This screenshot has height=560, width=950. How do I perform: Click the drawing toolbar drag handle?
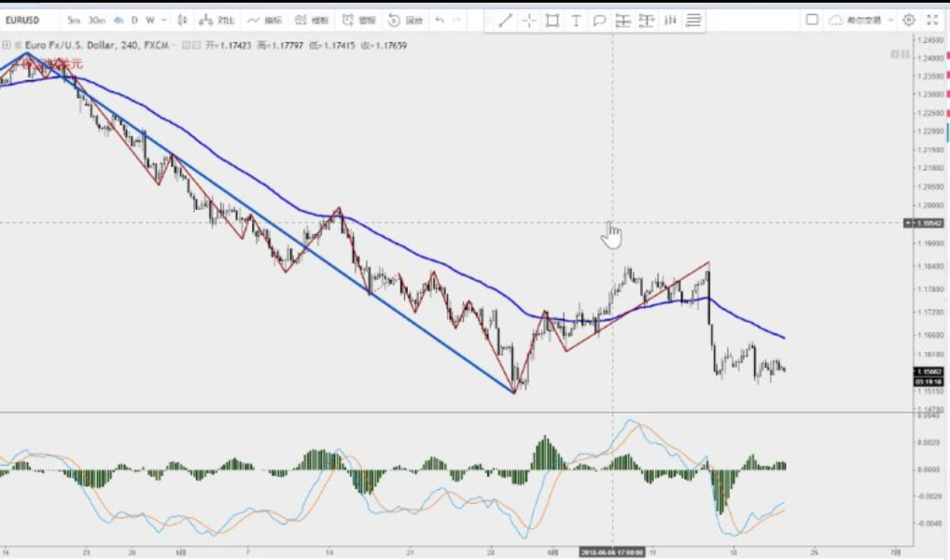pyautogui.click(x=489, y=21)
